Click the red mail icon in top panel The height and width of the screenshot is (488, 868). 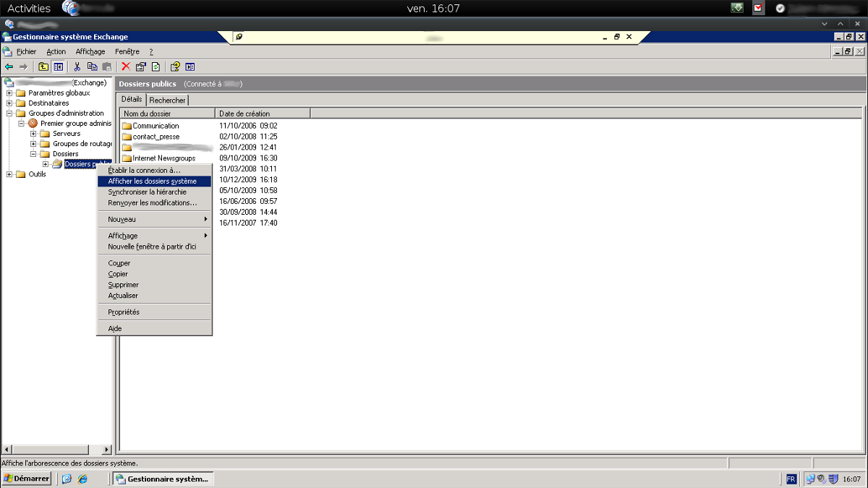[759, 8]
